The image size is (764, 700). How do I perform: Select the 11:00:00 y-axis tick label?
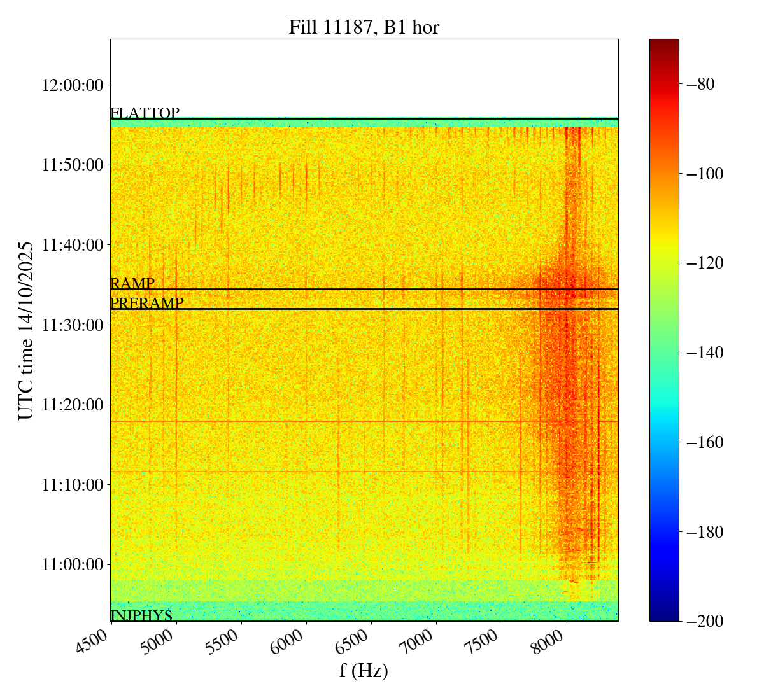pyautogui.click(x=73, y=564)
